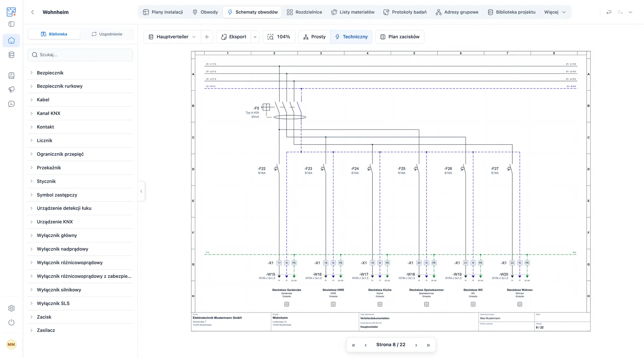This screenshot has width=644, height=358.
Task: Select the Biblioteka sidebar tab
Action: click(54, 34)
